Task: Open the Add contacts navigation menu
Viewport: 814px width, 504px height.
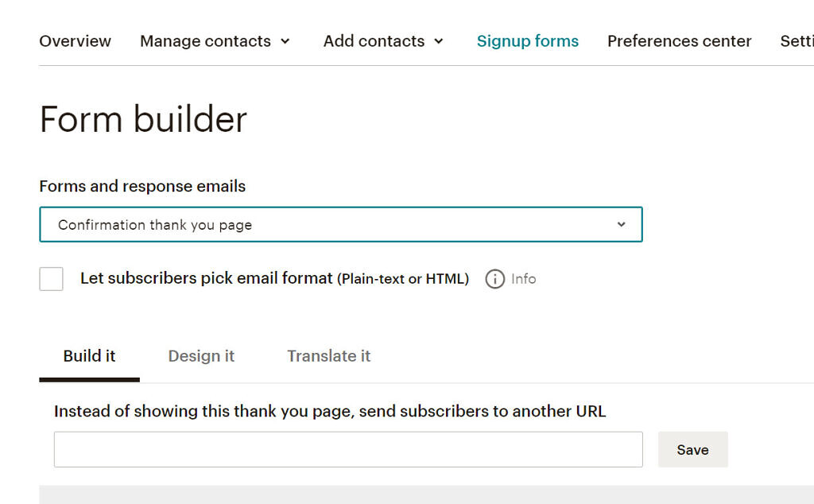Action: click(x=374, y=41)
